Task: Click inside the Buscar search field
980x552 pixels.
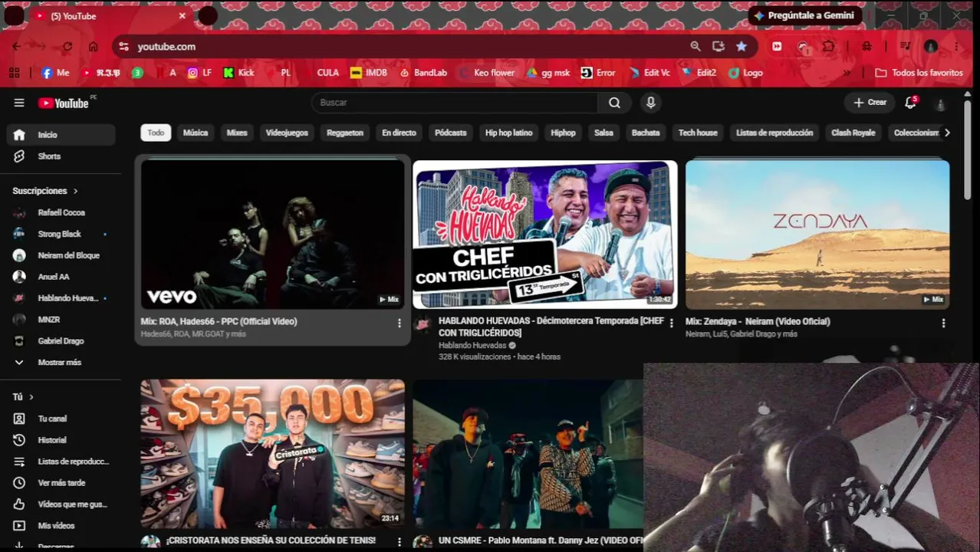Action: point(455,103)
